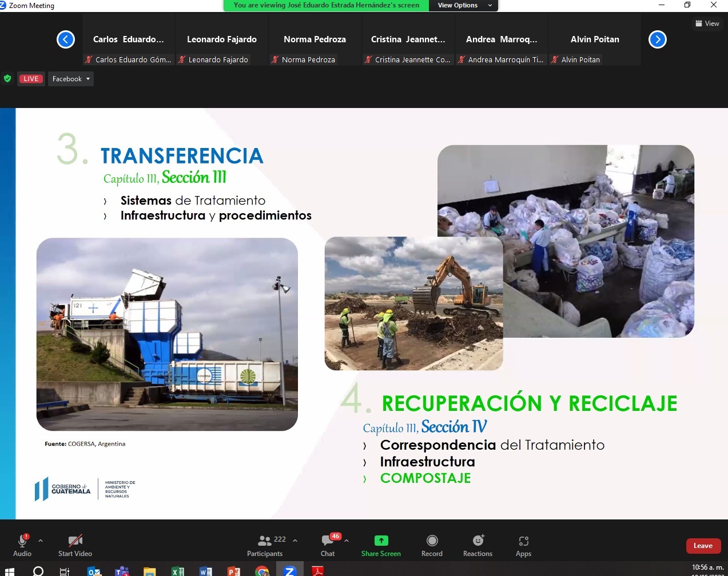Click the green Share Screen icon
Viewport: 728px width, 576px height.
click(381, 541)
